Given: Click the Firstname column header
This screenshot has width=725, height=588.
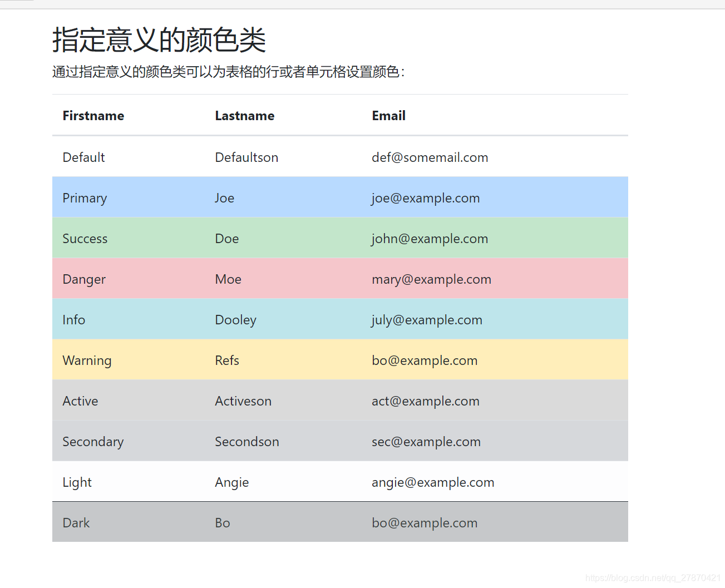Looking at the screenshot, I should coord(93,116).
